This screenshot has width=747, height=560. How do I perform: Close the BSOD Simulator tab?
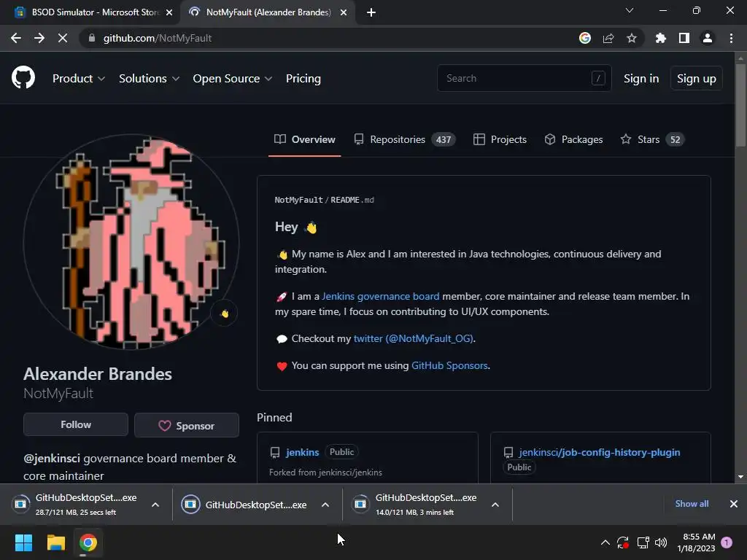[x=169, y=12]
